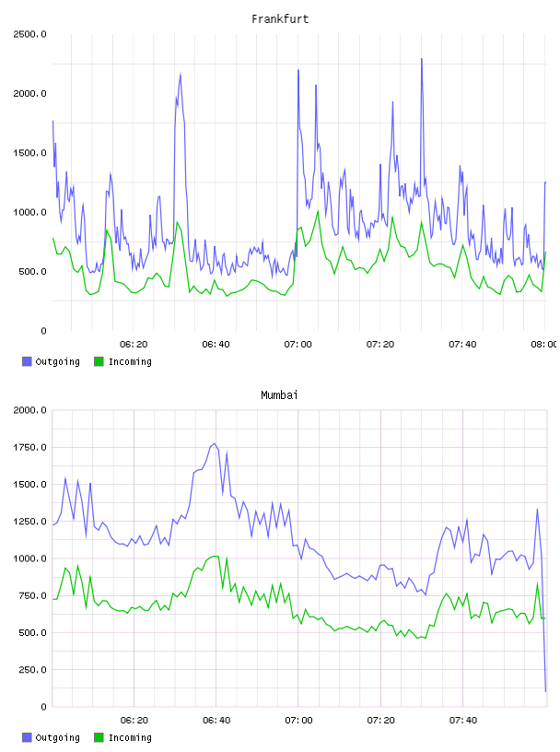Click the 2500.0 y-axis label on Frankfurt chart
The image size is (560, 752).
[x=29, y=34]
